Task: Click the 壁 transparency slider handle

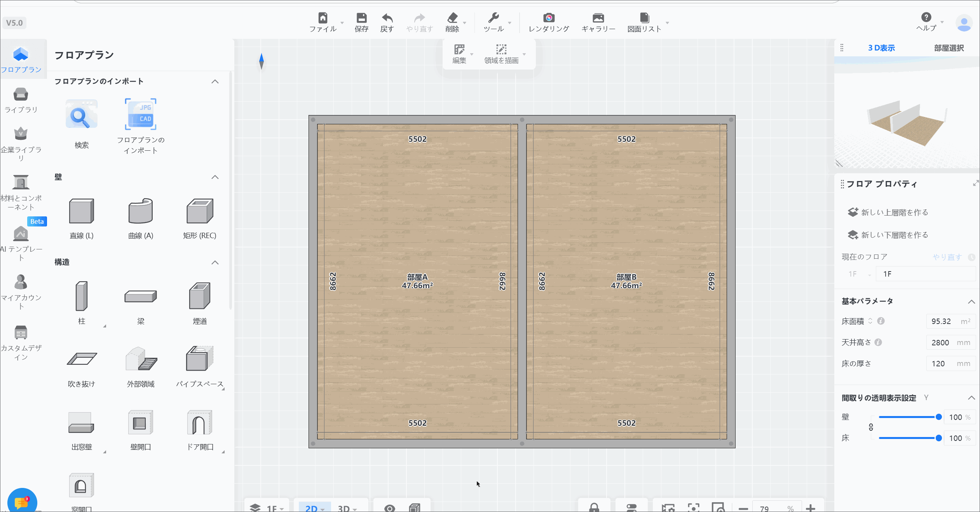Action: click(x=939, y=417)
